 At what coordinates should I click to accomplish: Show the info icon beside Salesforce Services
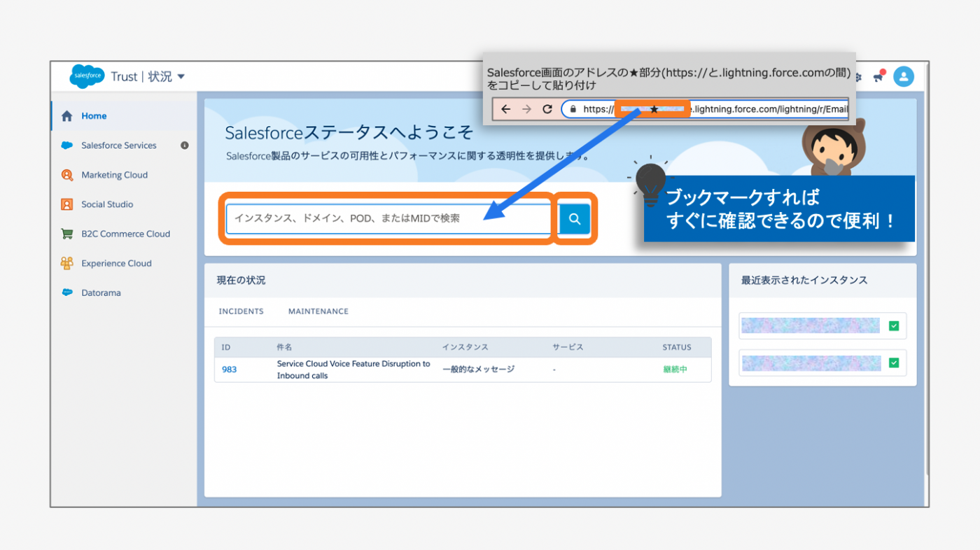(x=185, y=146)
